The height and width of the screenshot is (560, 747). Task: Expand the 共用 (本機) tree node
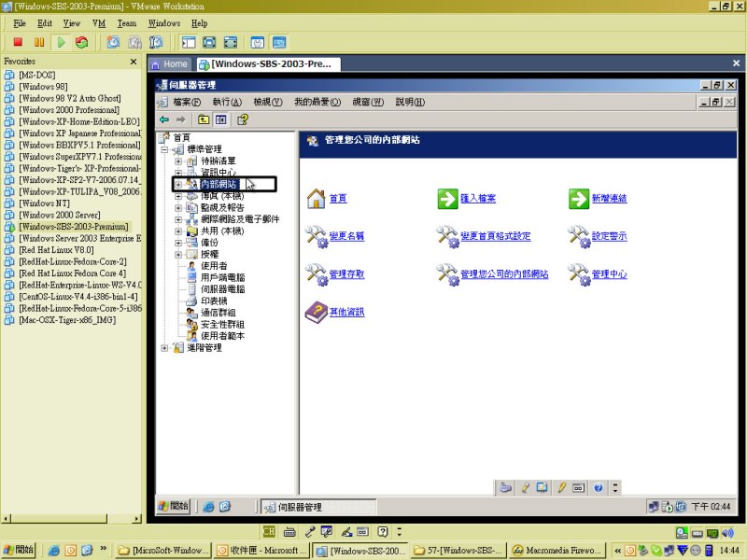pyautogui.click(x=178, y=231)
